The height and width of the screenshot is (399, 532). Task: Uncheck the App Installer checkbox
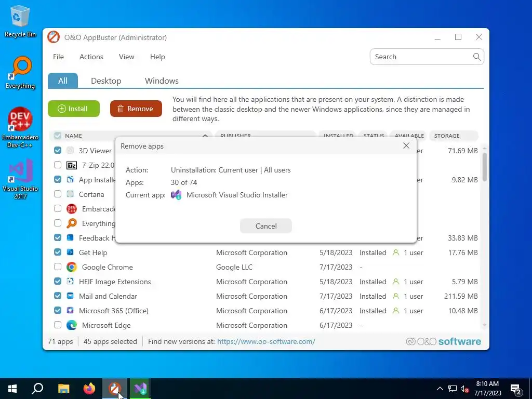(58, 179)
